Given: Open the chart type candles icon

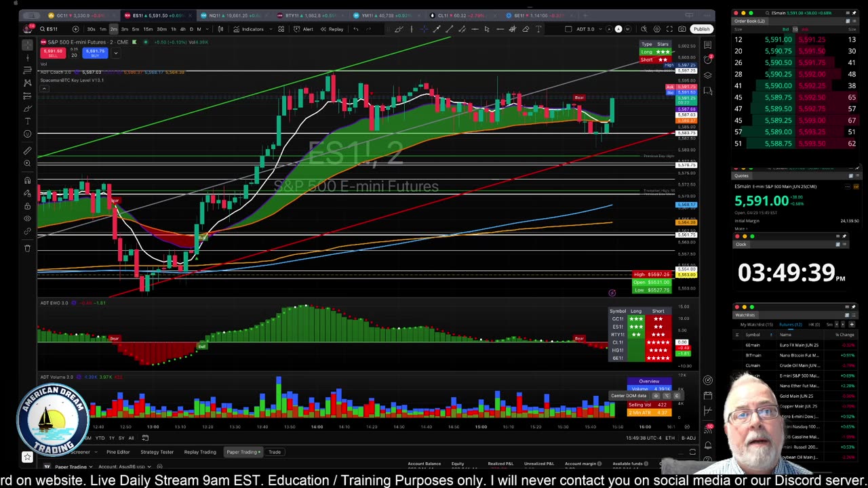Looking at the screenshot, I should coord(220,29).
